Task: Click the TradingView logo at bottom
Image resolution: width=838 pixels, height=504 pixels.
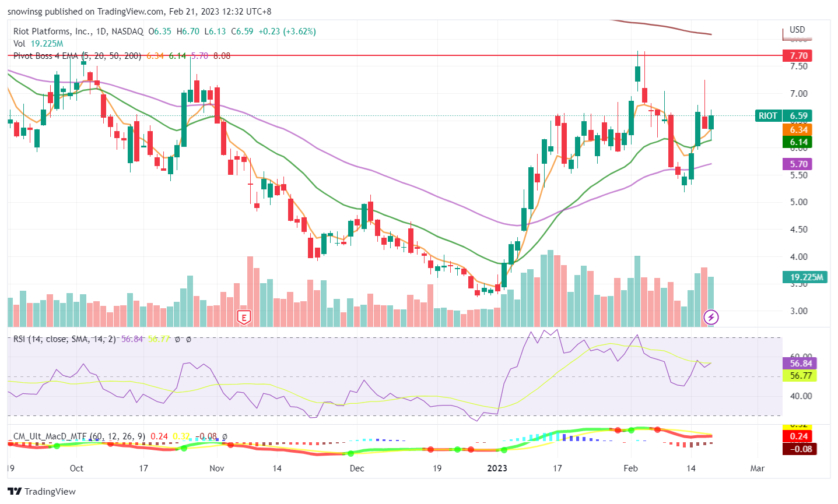Action: 42,491
